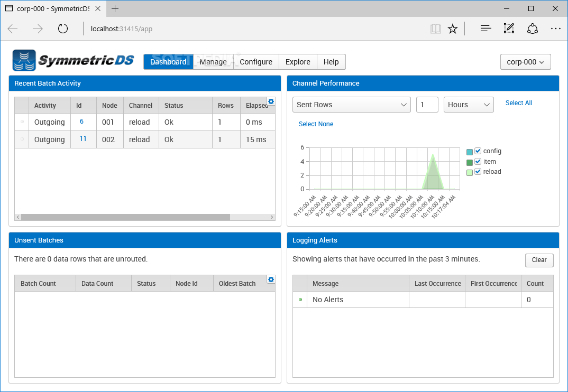The width and height of the screenshot is (568, 392).
Task: Sort by the Batch Count column header
Action: pyautogui.click(x=45, y=283)
